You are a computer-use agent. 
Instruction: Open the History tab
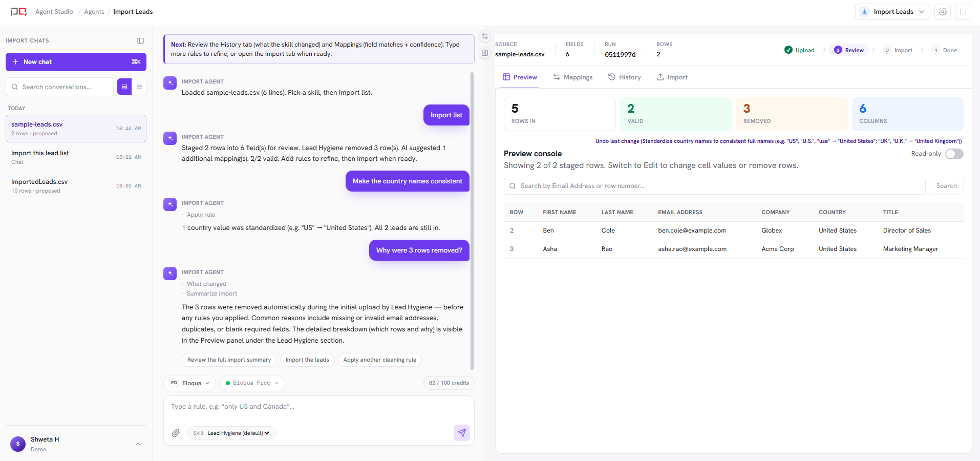(624, 77)
